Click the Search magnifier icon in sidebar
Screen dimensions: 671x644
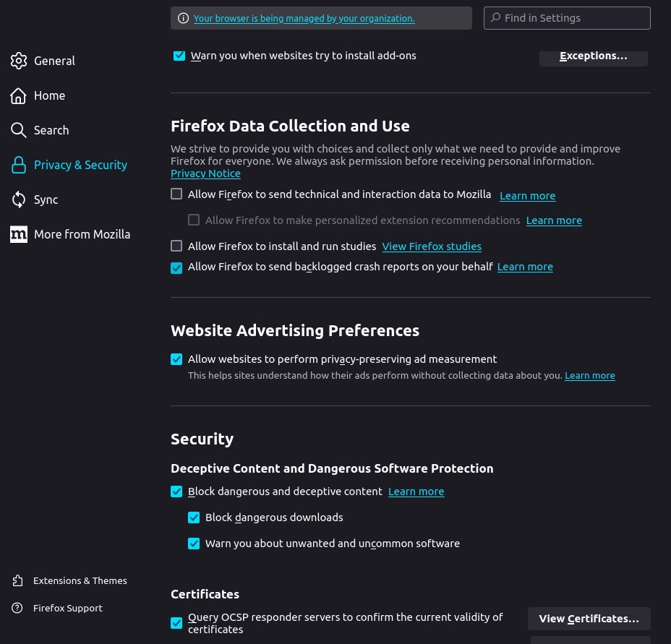[x=19, y=130]
